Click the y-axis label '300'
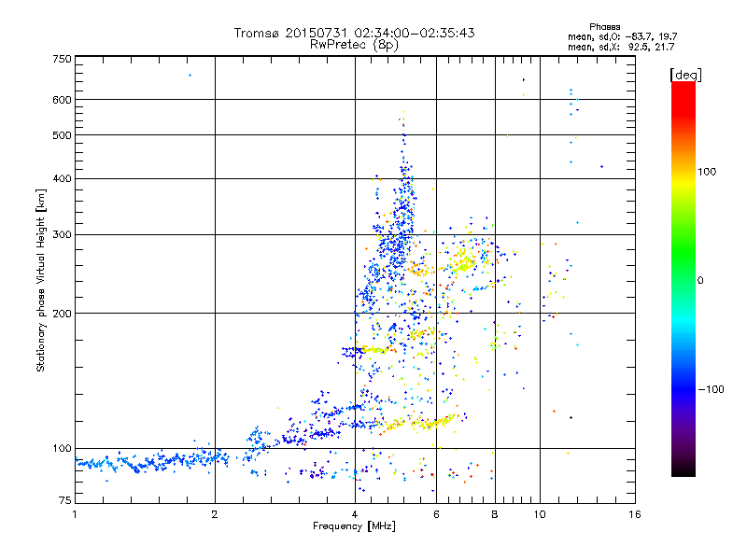The image size is (747, 560). click(x=63, y=235)
